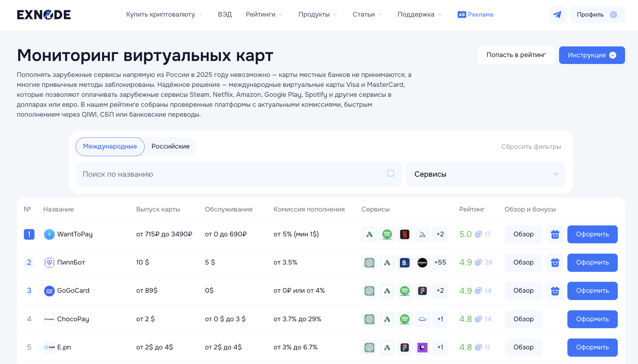Viewport: 638px width, 364px height.
Task: Expand the Профиль dropdown
Action: tap(597, 15)
